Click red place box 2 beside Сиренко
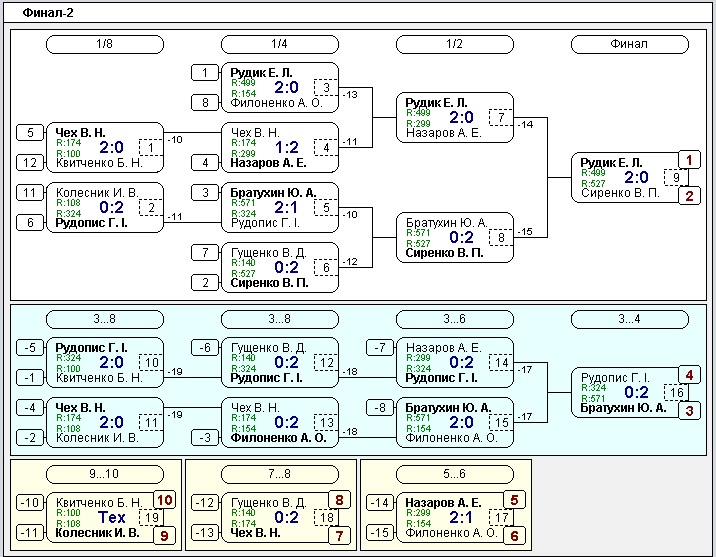The width and height of the screenshot is (716, 557). [x=689, y=196]
